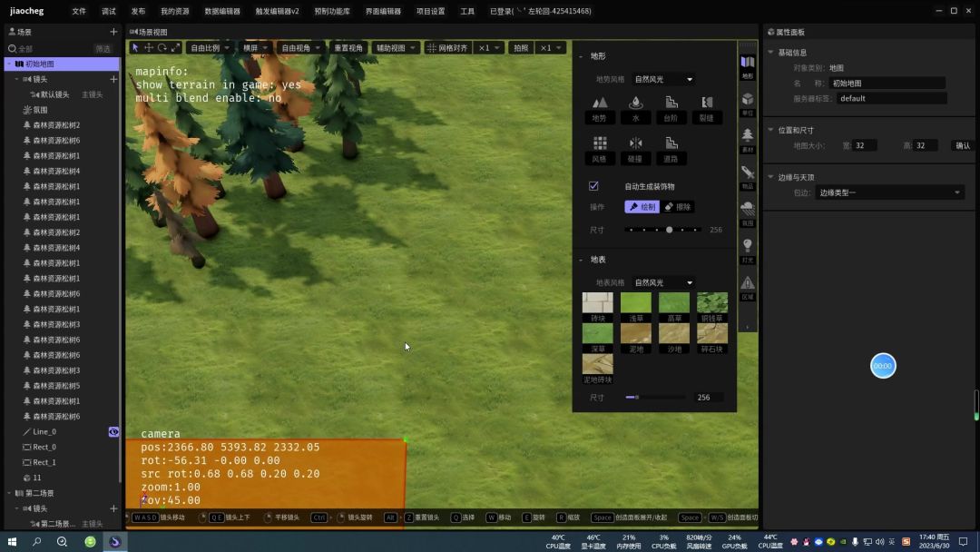Click the 名称 初始地图 name field
Screen dimensions: 980x552
pos(887,84)
